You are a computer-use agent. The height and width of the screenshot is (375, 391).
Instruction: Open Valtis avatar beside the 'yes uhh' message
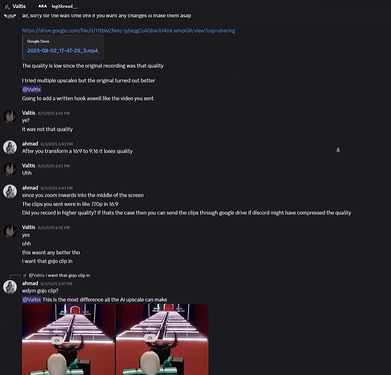click(x=10, y=231)
